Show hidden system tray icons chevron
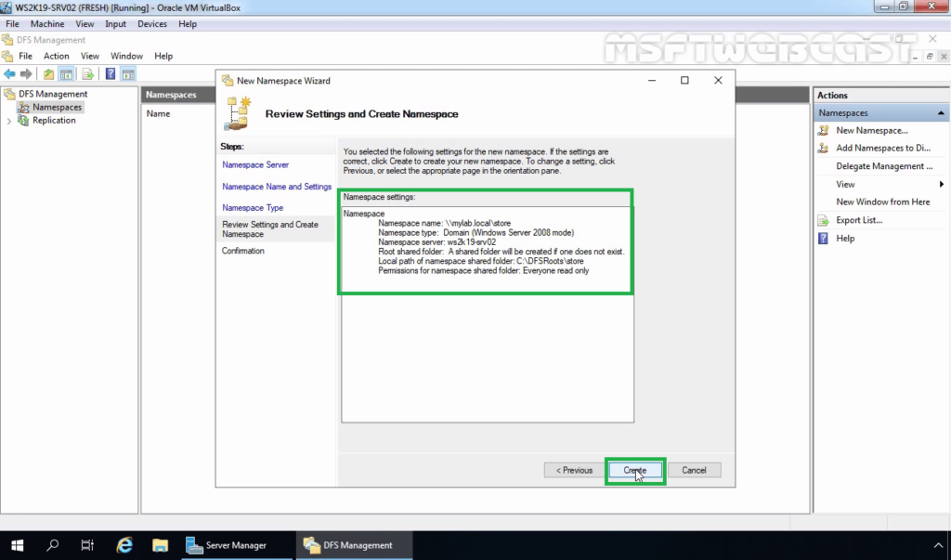Viewport: 951px width, 560px height. click(x=938, y=545)
